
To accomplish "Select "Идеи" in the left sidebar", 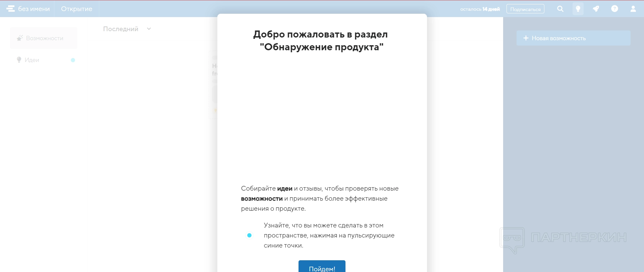I will [44, 60].
